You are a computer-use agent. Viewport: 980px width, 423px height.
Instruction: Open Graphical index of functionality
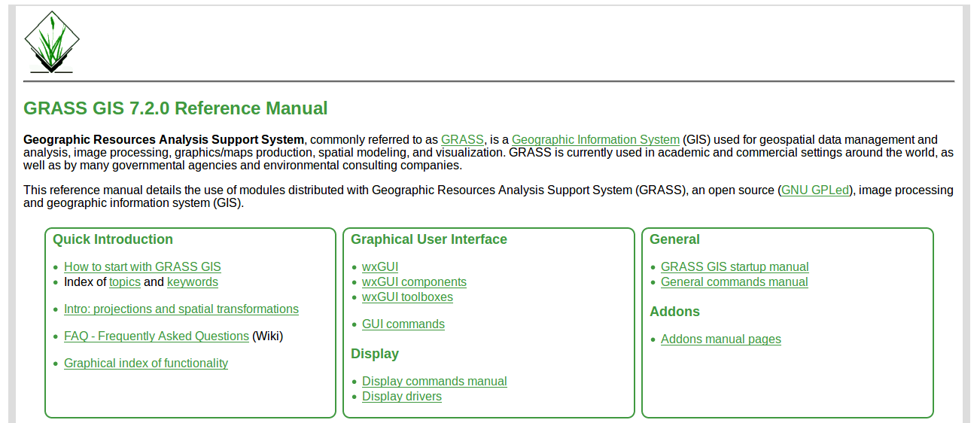coord(146,363)
